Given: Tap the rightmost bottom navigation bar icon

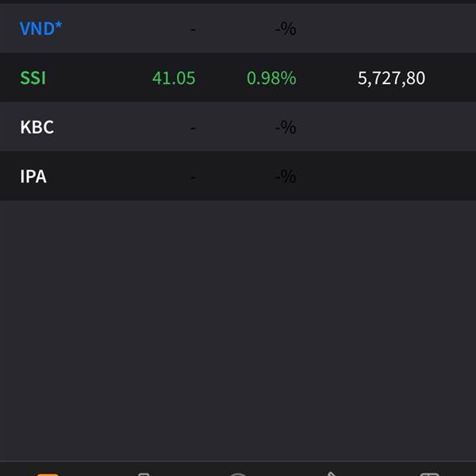Looking at the screenshot, I should [428, 473].
